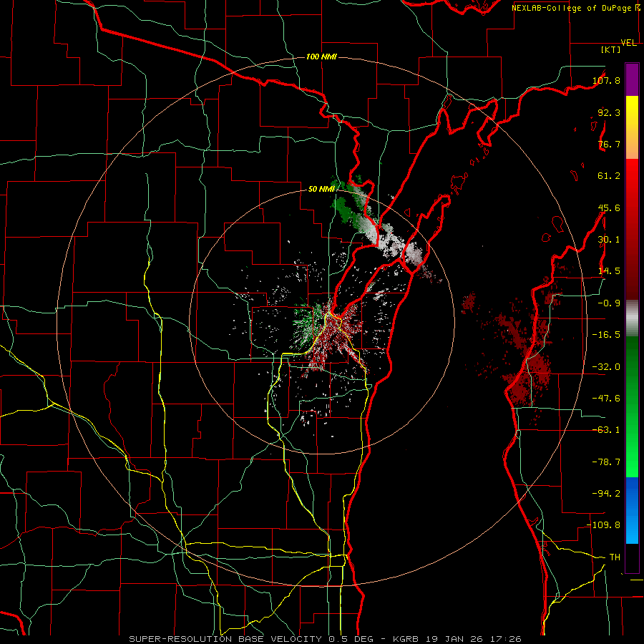This screenshot has width=644, height=644.
Task: Pick the yellow-orange segment of color bar
Action: click(x=632, y=127)
